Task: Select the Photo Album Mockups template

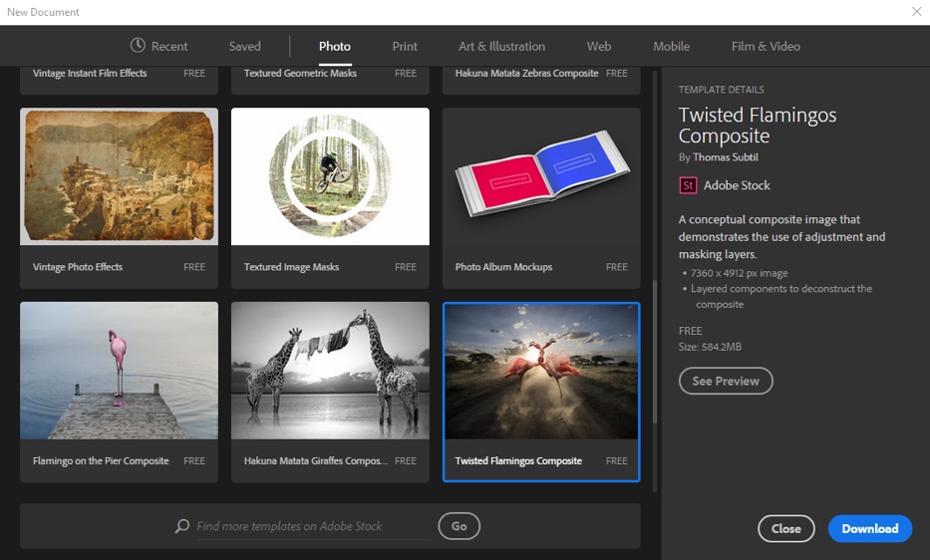Action: [541, 177]
